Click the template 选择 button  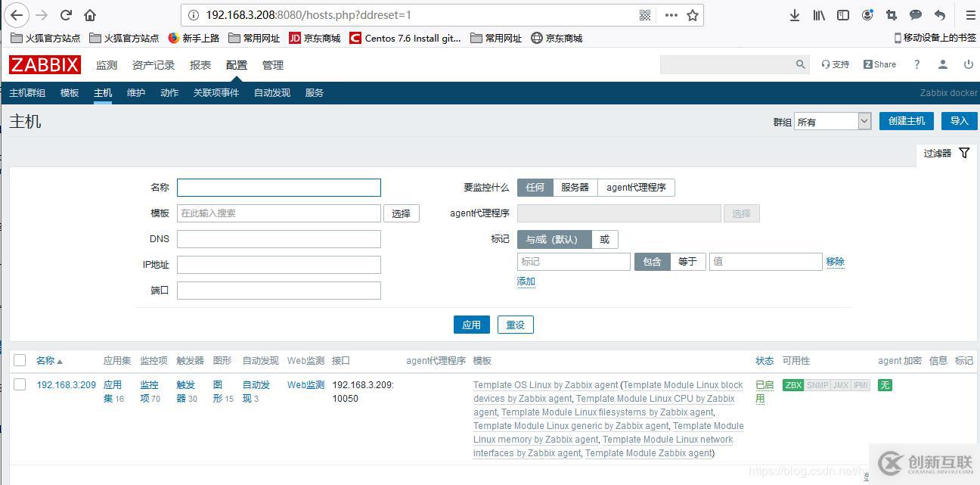[x=402, y=213]
